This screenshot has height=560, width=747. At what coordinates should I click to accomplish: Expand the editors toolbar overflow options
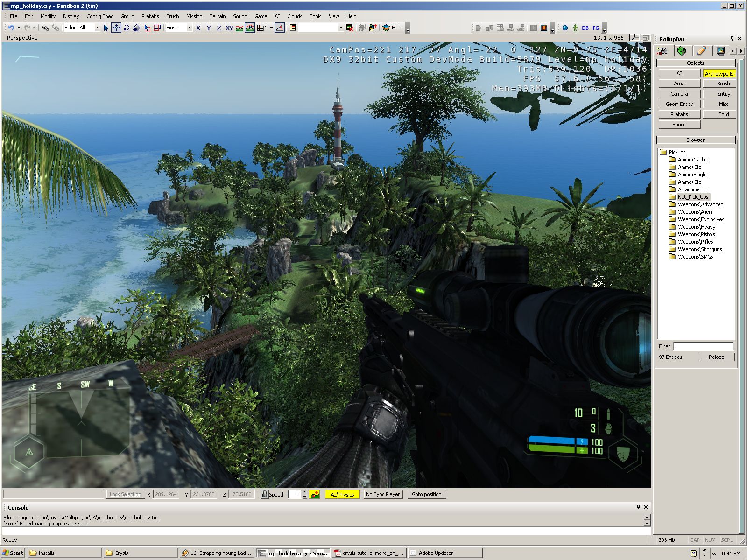pyautogui.click(x=604, y=28)
